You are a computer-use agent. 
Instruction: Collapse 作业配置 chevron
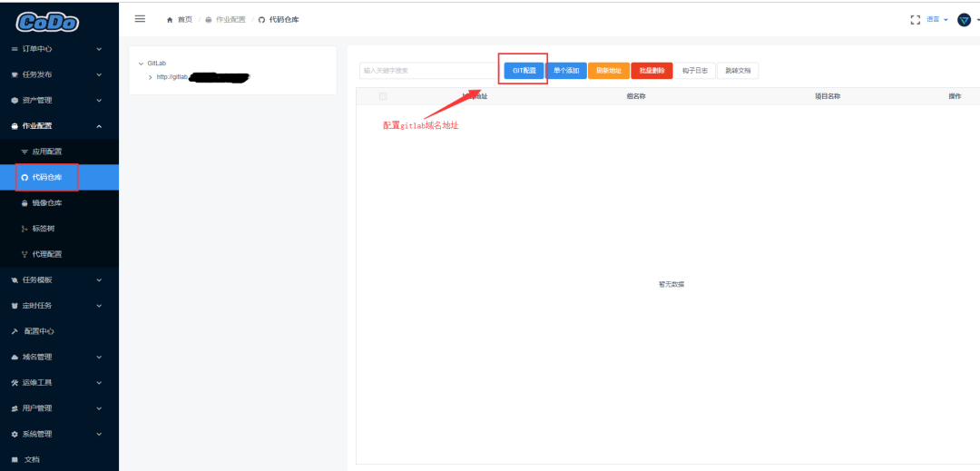click(99, 126)
